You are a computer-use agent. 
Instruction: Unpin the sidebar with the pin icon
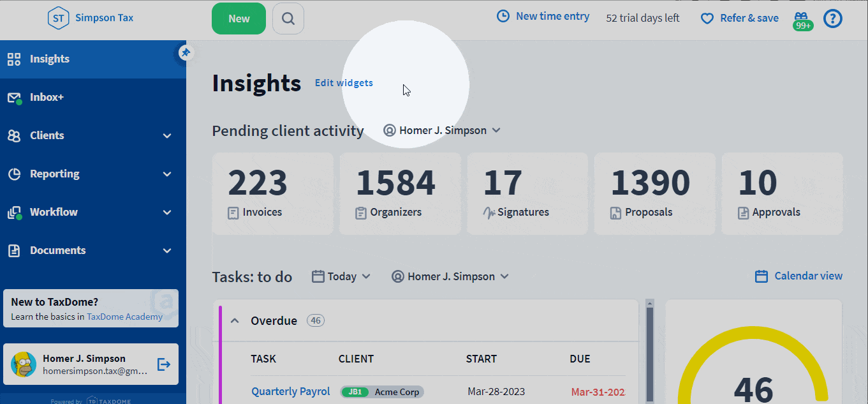coord(185,52)
